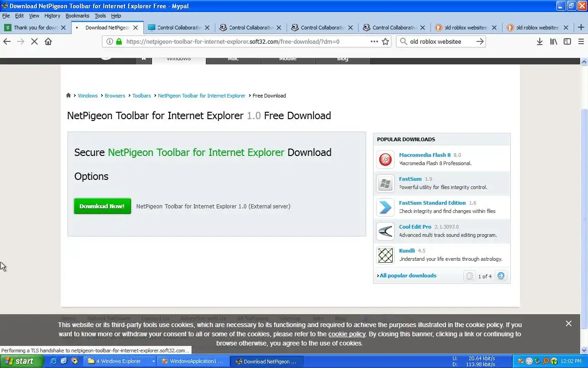Open the Kundli download link
Image resolution: width=588 pixels, height=368 pixels.
[x=407, y=251]
